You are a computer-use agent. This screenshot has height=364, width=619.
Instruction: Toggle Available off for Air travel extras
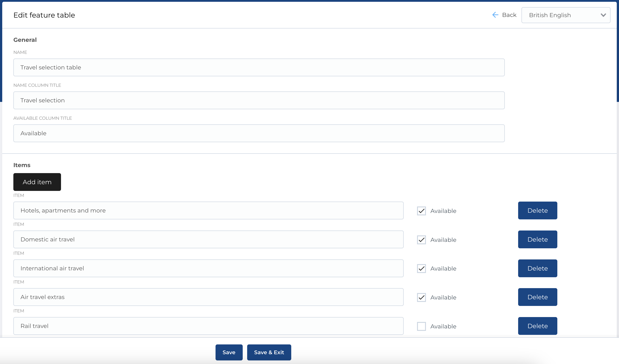tap(421, 297)
